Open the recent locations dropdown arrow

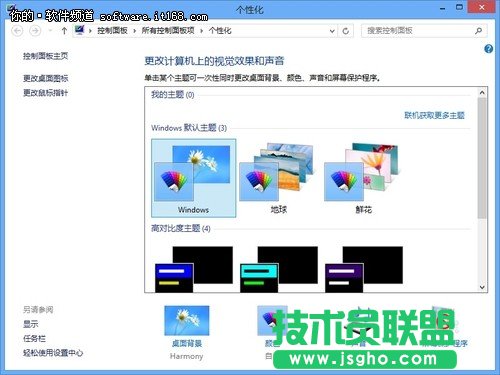(x=50, y=31)
